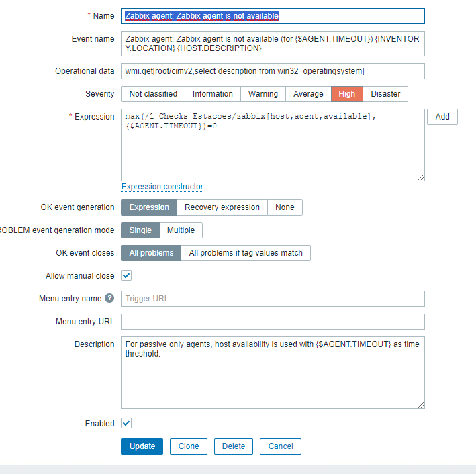Image resolution: width=476 pixels, height=474 pixels.
Task: Open the Expression constructor link
Action: [162, 187]
